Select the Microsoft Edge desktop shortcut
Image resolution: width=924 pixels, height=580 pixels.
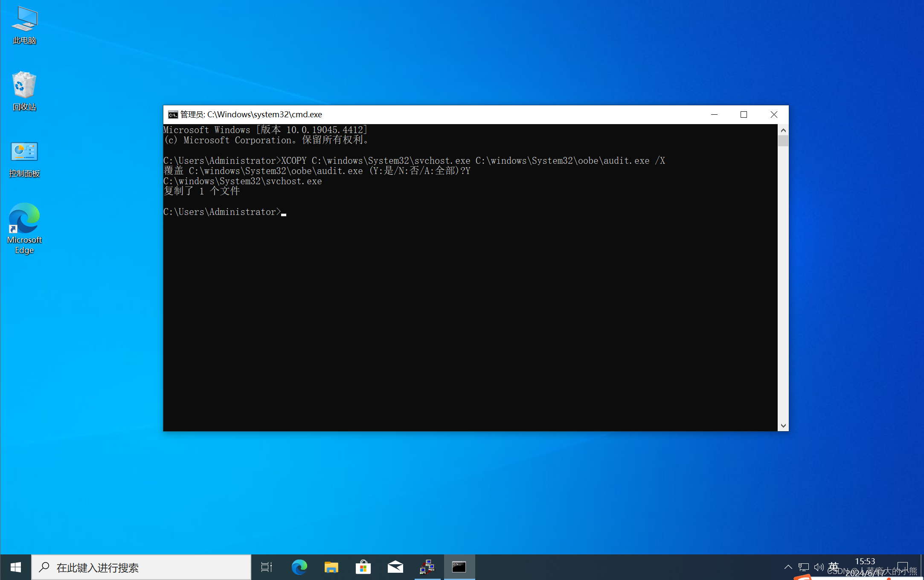(24, 229)
